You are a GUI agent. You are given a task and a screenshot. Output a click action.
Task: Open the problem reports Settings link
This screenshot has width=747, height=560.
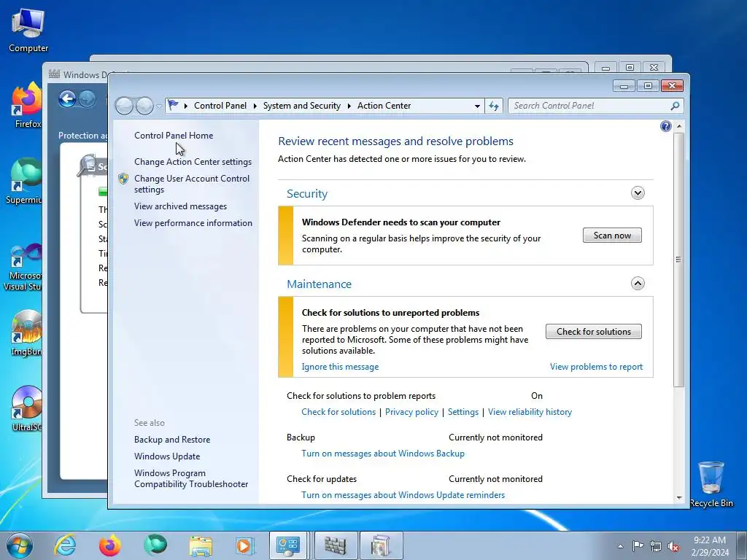click(463, 412)
